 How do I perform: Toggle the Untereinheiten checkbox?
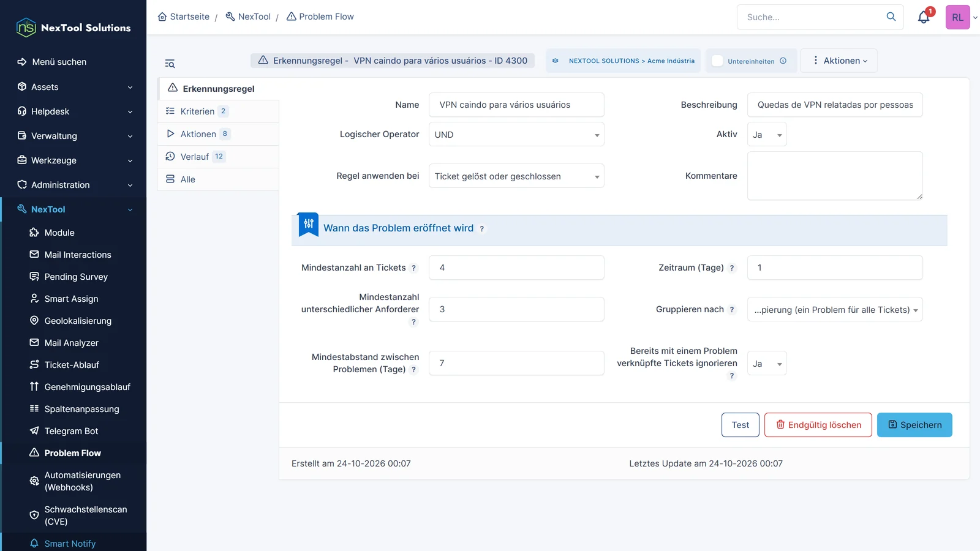point(717,61)
